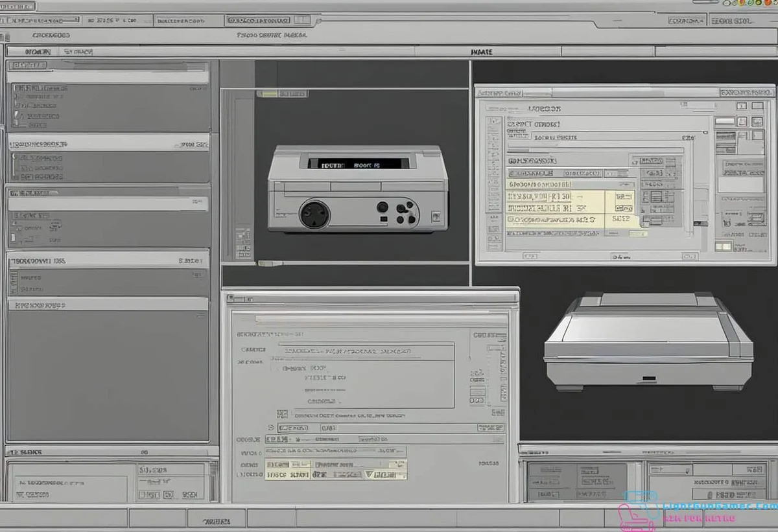
Task: Select the flatbed scanner image on the right
Action: tap(648, 340)
